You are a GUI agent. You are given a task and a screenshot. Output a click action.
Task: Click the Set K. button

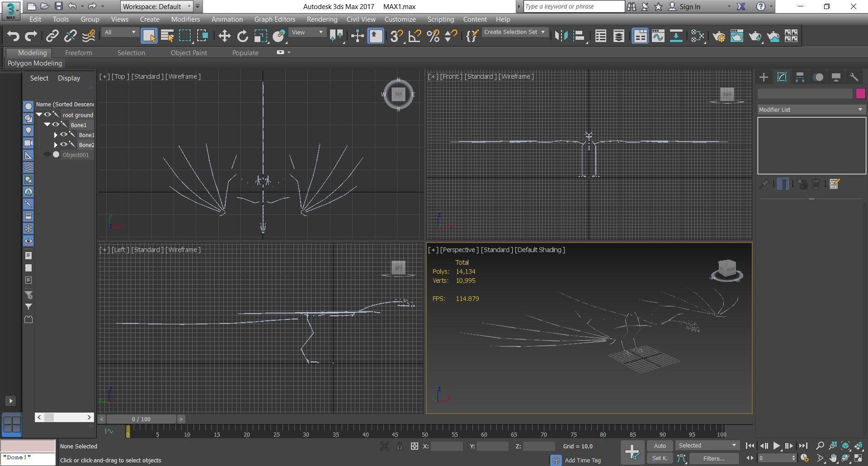tap(660, 458)
